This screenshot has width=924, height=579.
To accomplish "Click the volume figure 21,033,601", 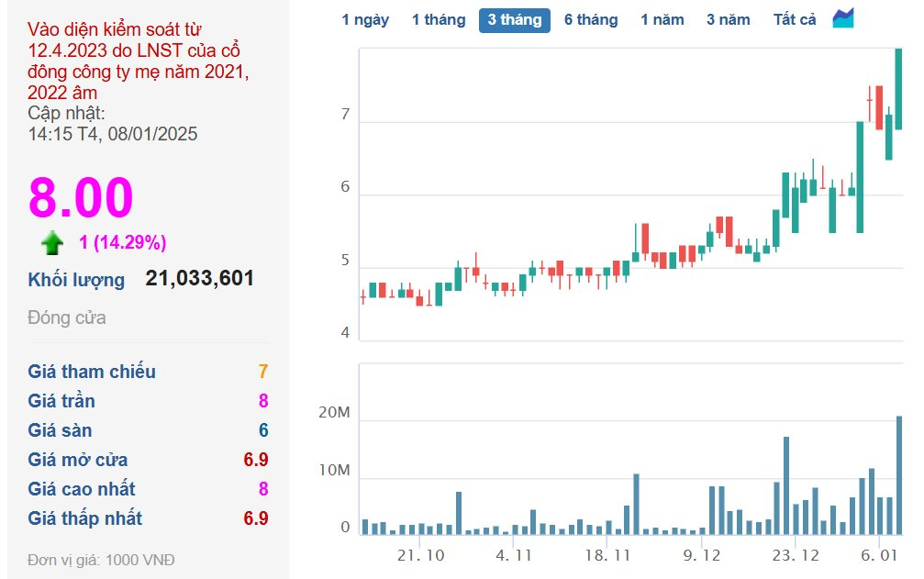I will pyautogui.click(x=200, y=278).
